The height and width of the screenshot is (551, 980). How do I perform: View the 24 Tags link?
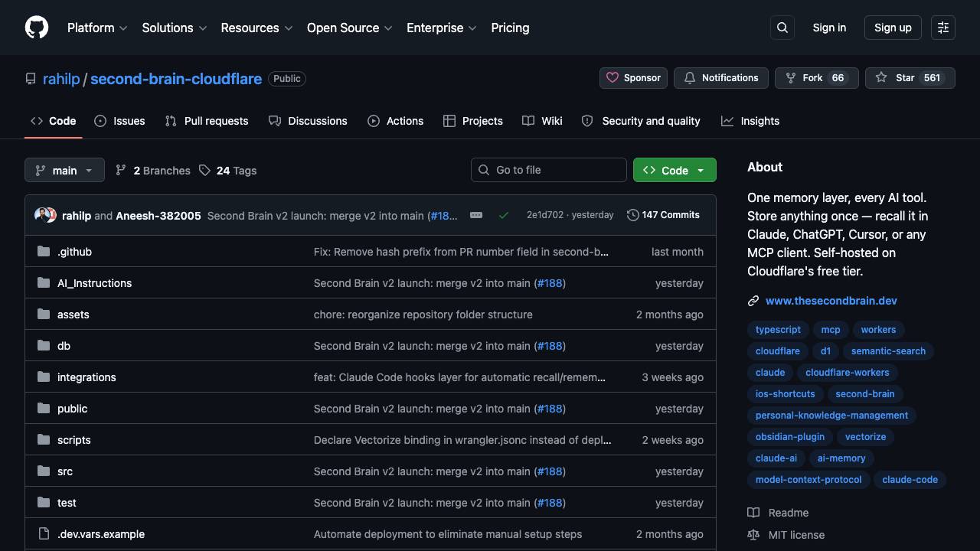tap(227, 171)
